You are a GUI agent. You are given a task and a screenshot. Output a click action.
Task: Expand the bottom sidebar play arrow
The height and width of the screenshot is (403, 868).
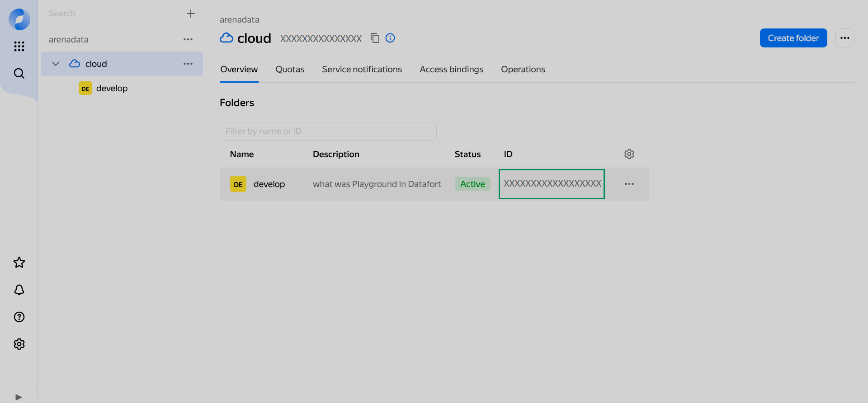coord(19,397)
